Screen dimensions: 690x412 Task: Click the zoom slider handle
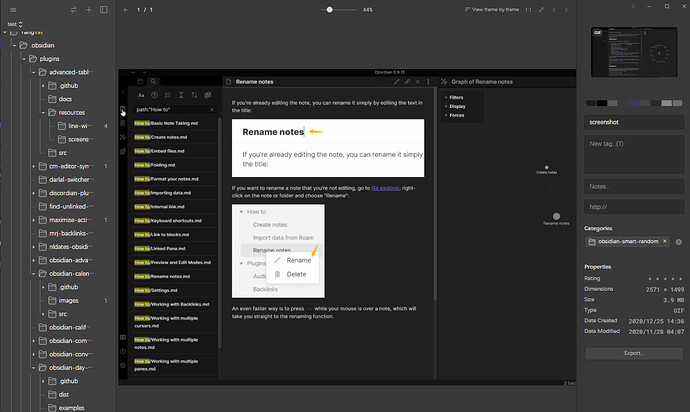329,10
